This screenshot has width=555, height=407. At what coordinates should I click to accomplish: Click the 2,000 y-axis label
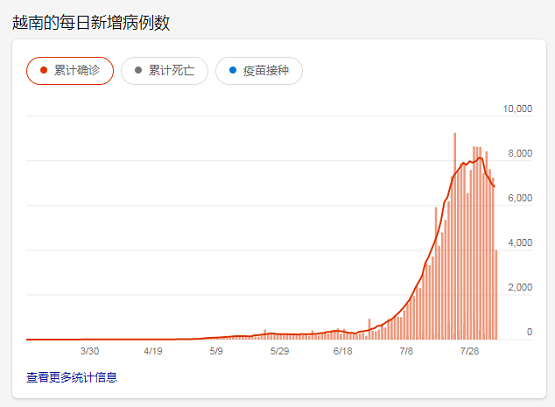[520, 287]
